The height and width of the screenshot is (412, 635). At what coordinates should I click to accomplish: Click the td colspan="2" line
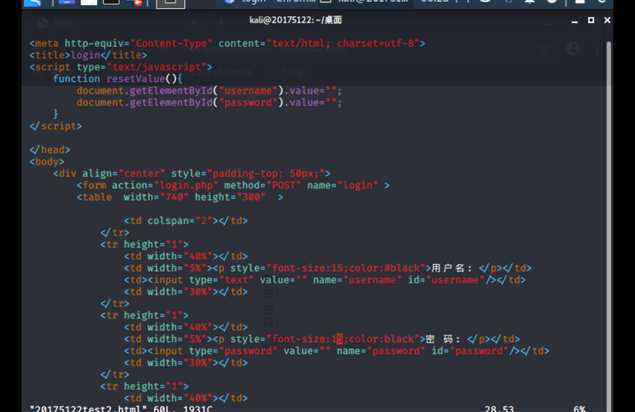(185, 221)
